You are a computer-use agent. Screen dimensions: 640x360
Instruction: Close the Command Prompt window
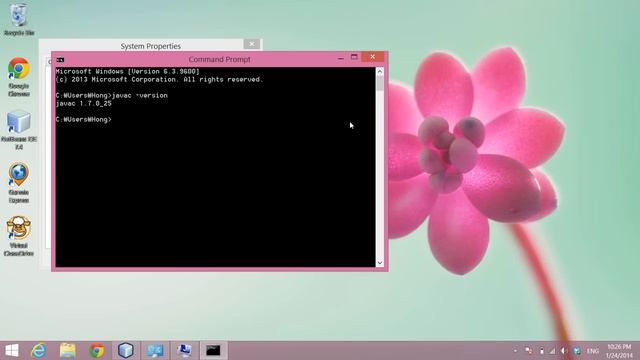click(x=373, y=57)
